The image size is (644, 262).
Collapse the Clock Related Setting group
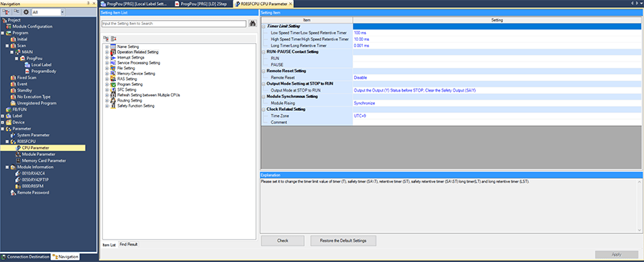click(263, 110)
